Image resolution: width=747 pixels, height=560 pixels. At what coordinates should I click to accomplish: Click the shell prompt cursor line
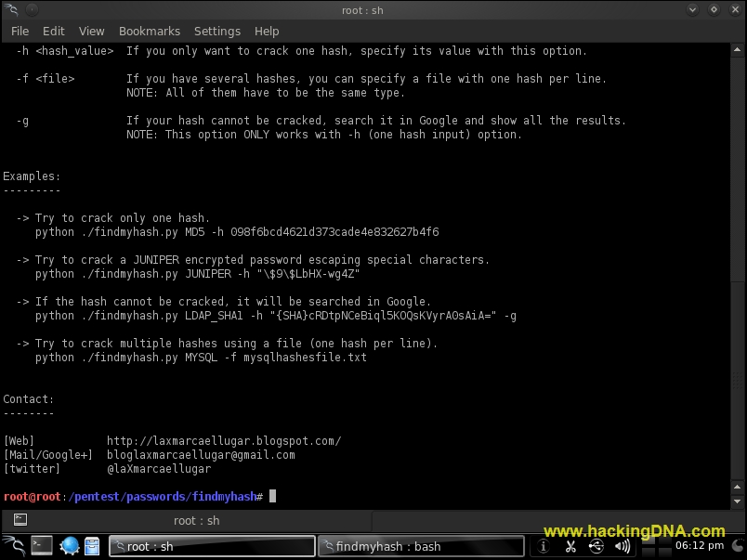click(139, 497)
